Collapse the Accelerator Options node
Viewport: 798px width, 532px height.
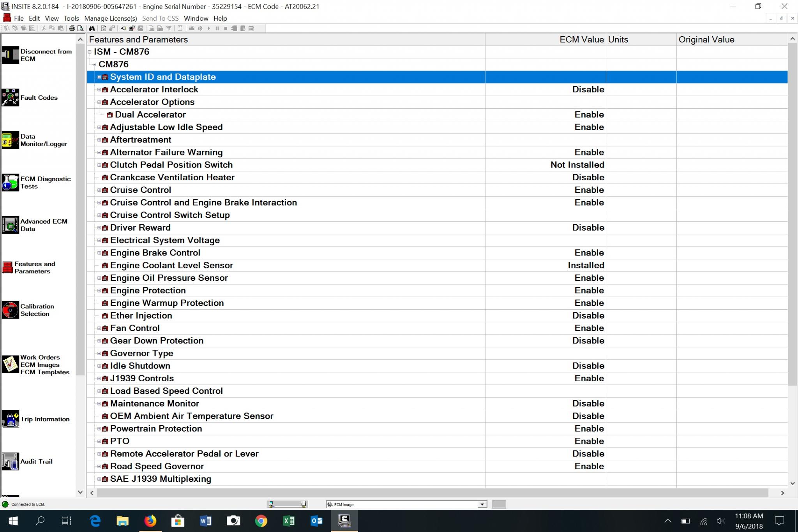[x=99, y=102]
